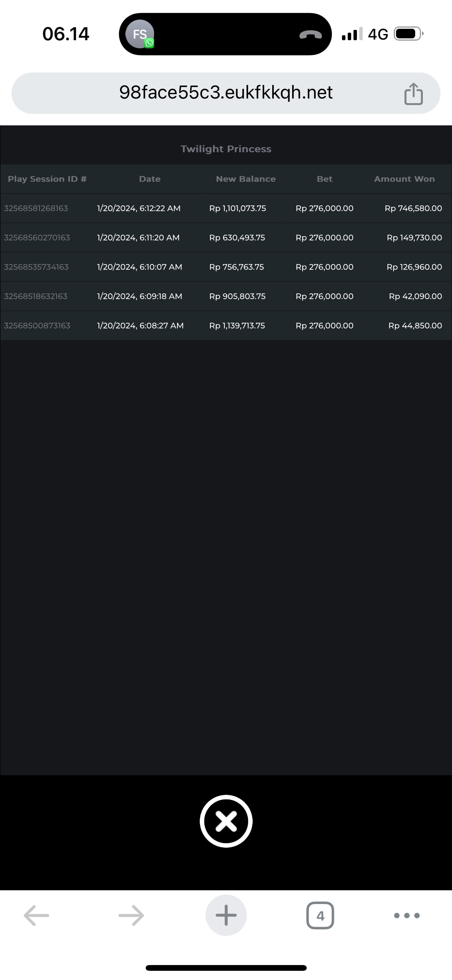This screenshot has width=452, height=980.
Task: Open play session 32568581268163
Action: (36, 208)
